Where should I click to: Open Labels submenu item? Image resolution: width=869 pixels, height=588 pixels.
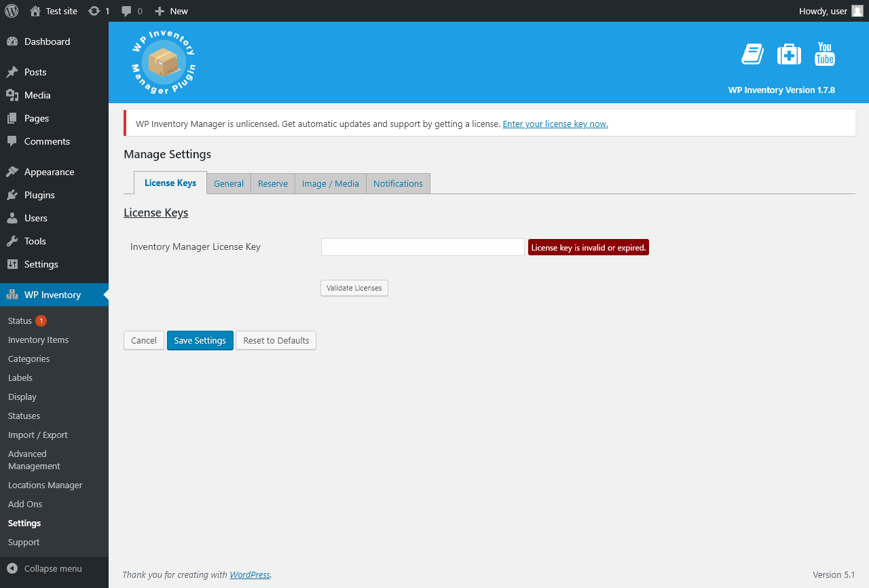point(54,378)
